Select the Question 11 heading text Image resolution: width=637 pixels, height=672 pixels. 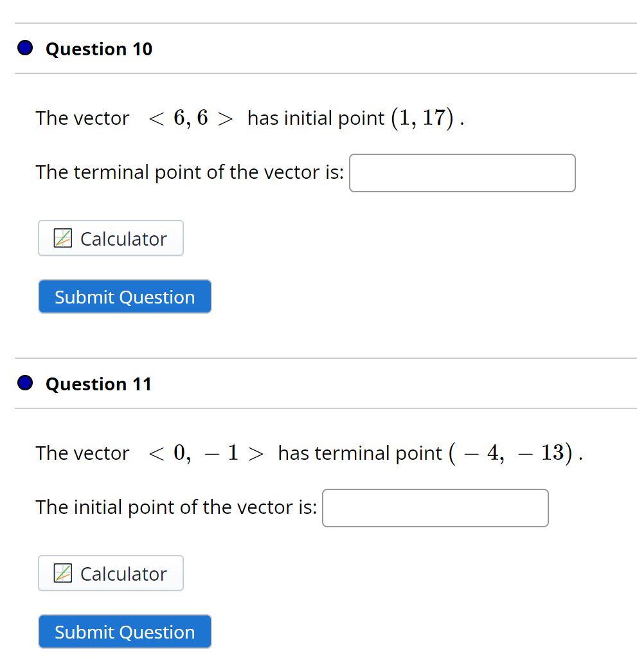pos(98,383)
